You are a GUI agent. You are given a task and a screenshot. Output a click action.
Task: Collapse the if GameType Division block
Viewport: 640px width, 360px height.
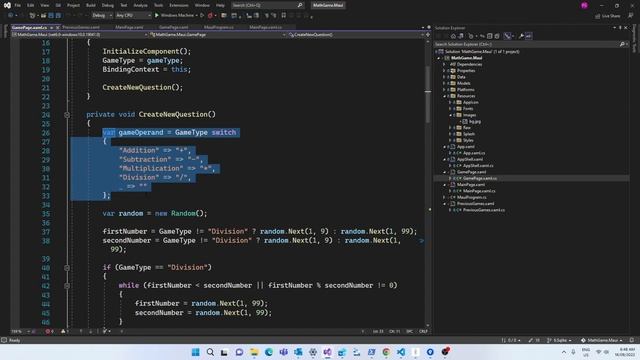pyautogui.click(x=67, y=268)
